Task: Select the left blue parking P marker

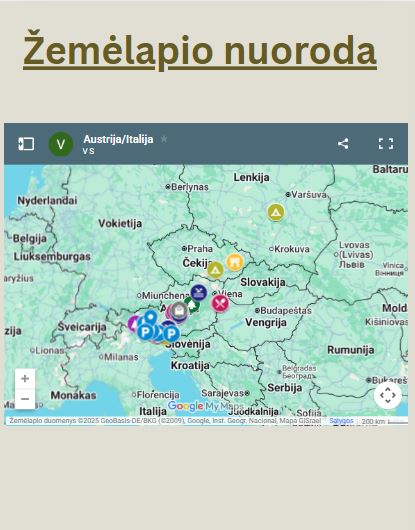Action: (x=145, y=332)
